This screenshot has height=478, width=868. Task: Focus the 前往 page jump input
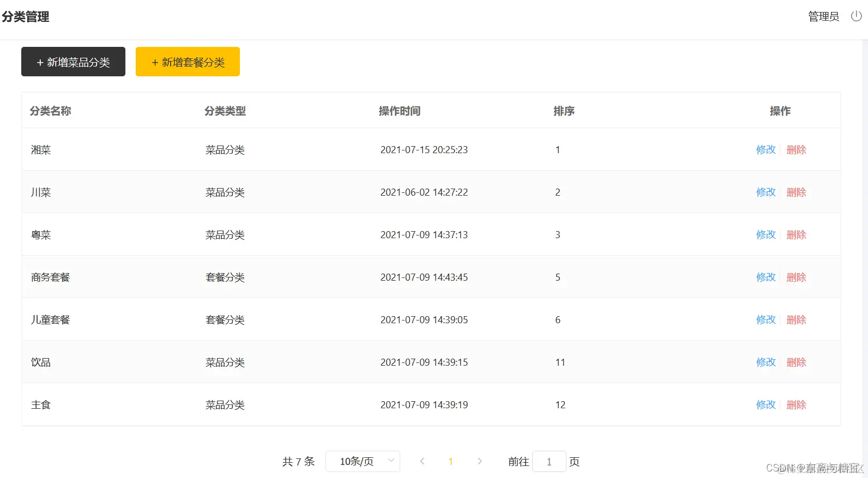click(549, 462)
